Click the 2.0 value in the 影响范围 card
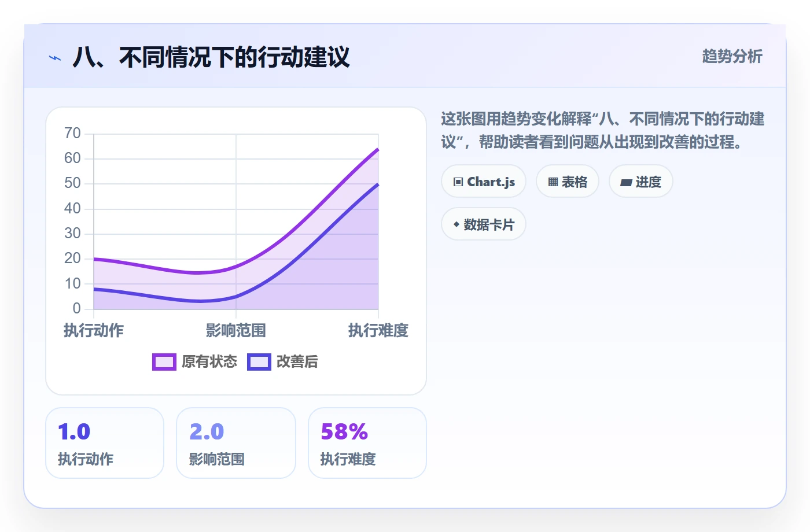The image size is (810, 532). tap(207, 432)
